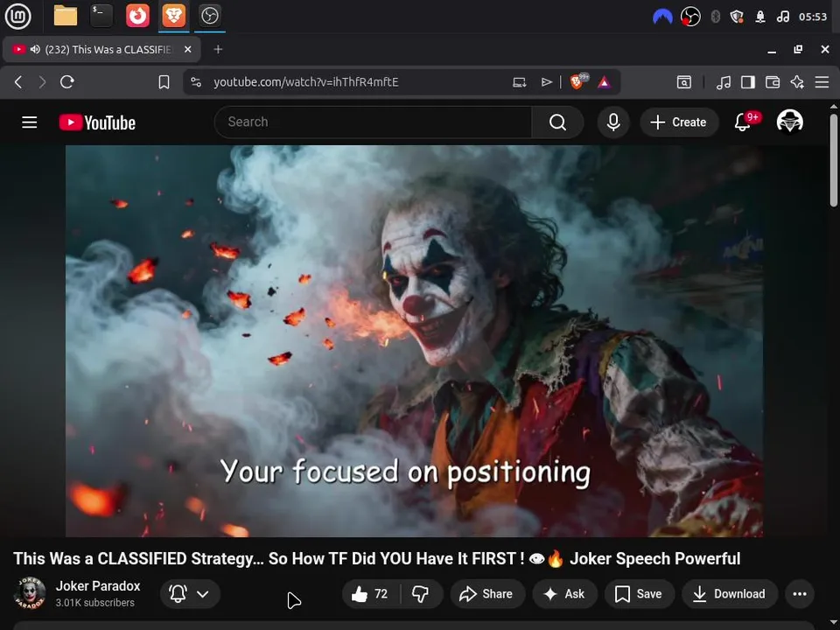Like the video with 72 likes
This screenshot has height=630, width=840.
[x=371, y=593]
